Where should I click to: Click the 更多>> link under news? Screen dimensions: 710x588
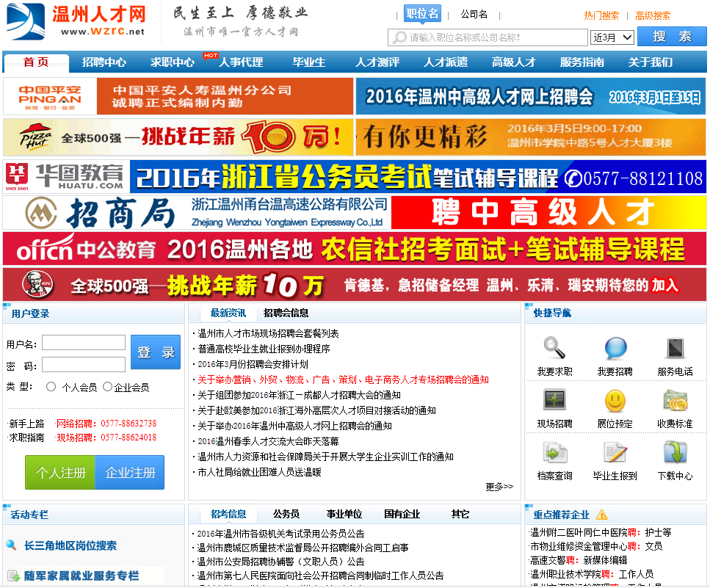click(499, 487)
